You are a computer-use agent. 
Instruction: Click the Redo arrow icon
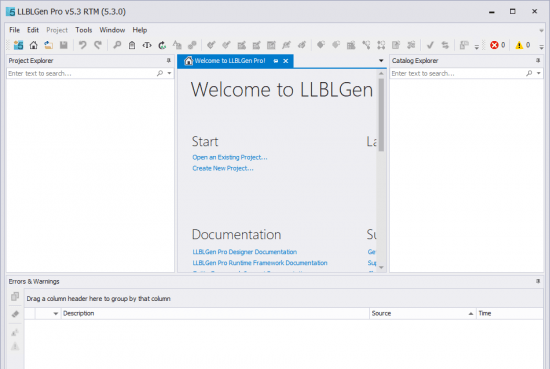click(98, 45)
